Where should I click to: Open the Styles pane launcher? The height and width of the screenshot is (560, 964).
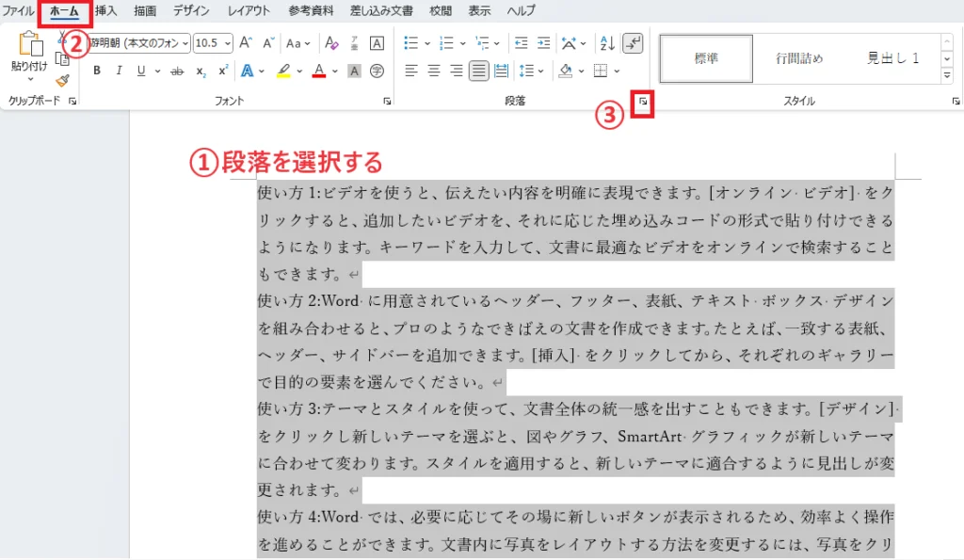point(956,102)
